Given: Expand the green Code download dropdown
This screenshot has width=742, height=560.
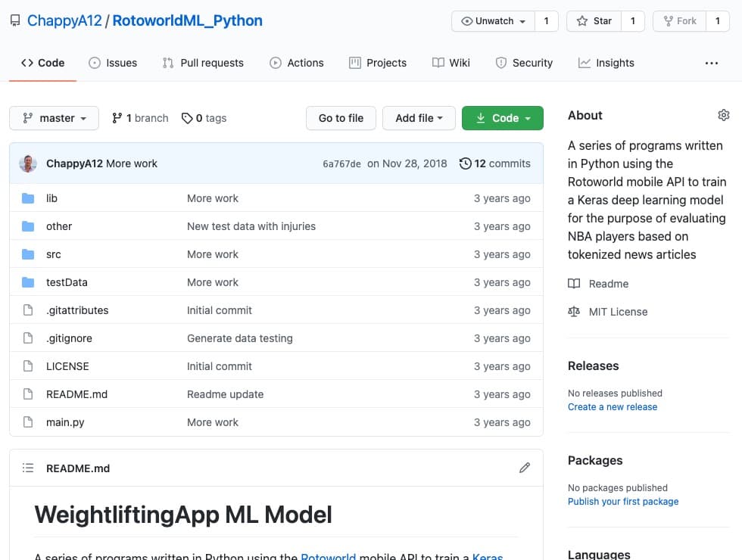Looking at the screenshot, I should 502,118.
